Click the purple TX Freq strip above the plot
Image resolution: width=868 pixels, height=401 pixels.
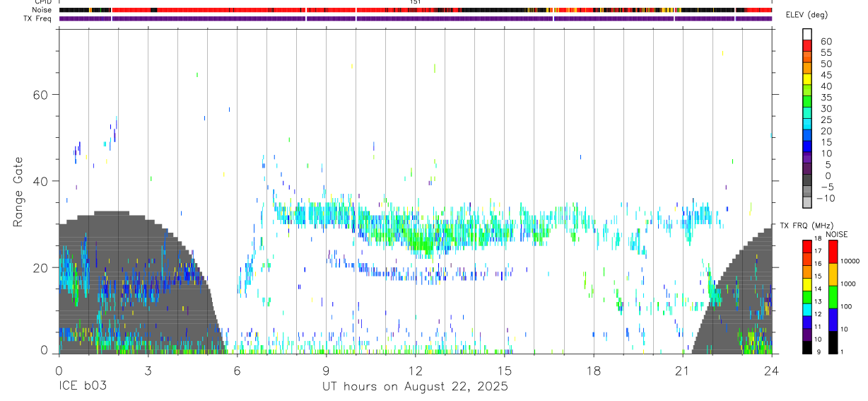416,18
